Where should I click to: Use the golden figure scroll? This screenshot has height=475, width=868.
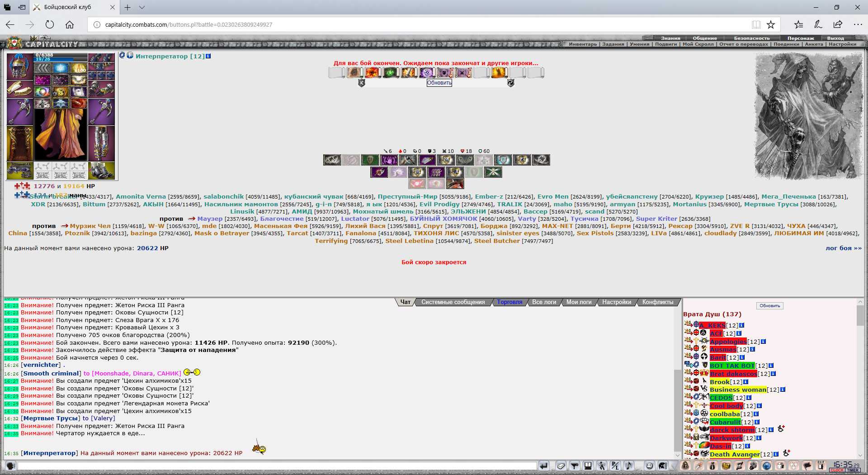click(x=500, y=72)
